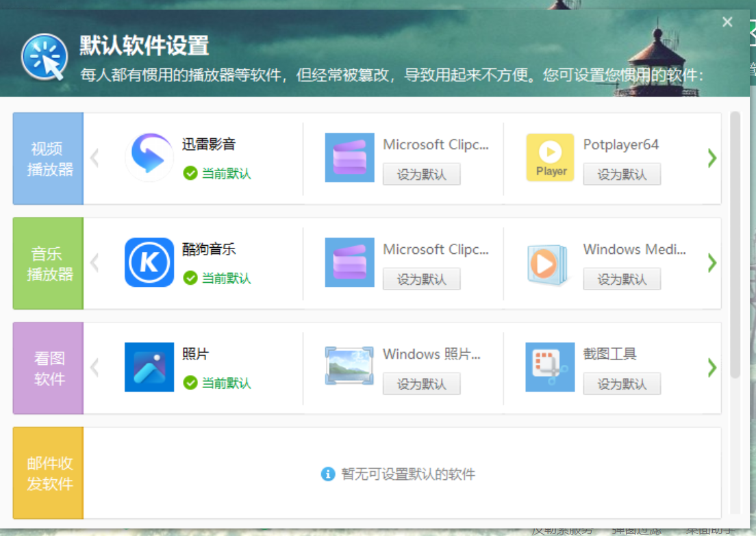Click the vertical scrollbar thumb
756x536 pixels.
pos(735,245)
